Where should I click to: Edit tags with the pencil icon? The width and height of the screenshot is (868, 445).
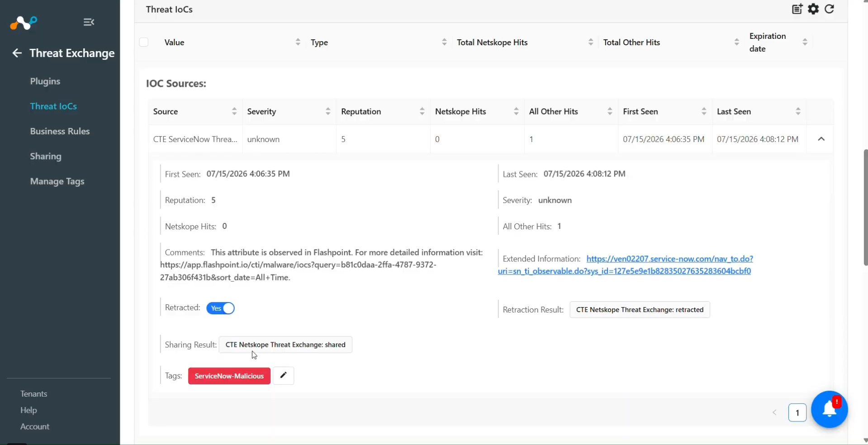coord(284,375)
